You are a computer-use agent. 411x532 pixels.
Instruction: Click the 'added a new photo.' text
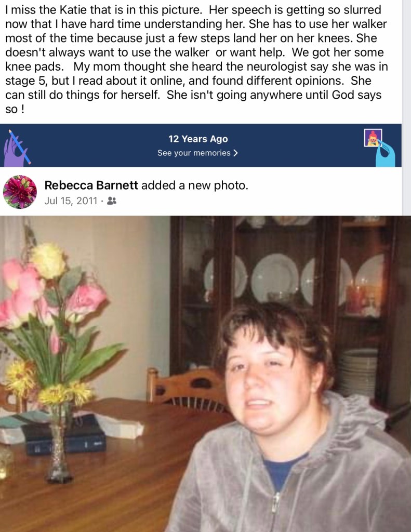(195, 185)
